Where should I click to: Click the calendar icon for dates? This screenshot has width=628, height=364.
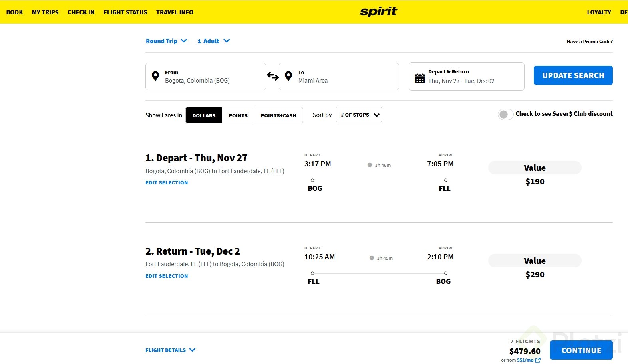click(420, 78)
